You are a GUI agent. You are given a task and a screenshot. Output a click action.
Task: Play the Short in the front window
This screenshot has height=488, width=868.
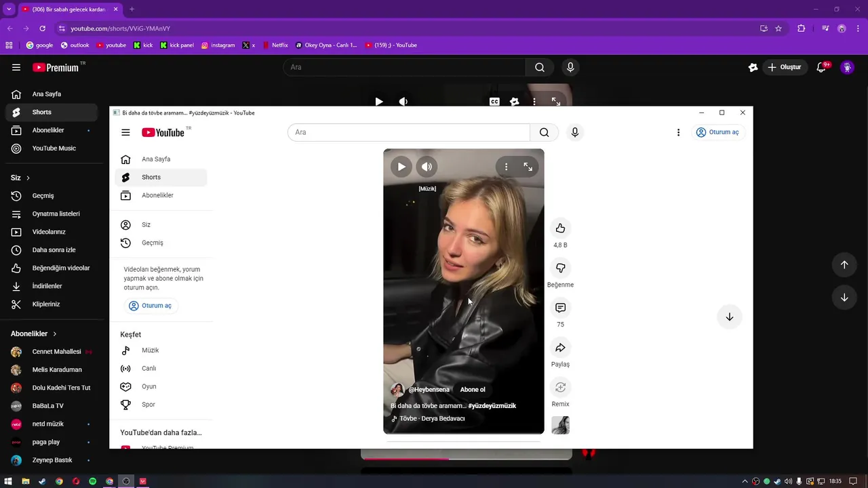pos(401,167)
